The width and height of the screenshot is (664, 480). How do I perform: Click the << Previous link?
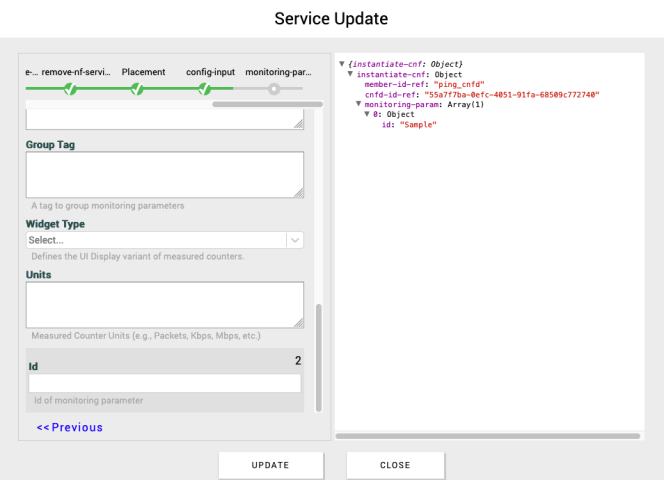(x=70, y=427)
